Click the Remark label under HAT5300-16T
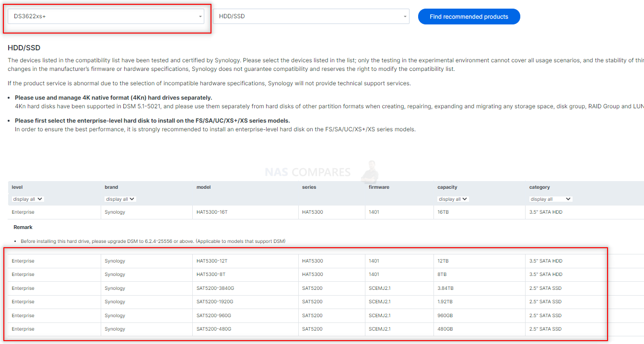The width and height of the screenshot is (644, 344). click(23, 227)
